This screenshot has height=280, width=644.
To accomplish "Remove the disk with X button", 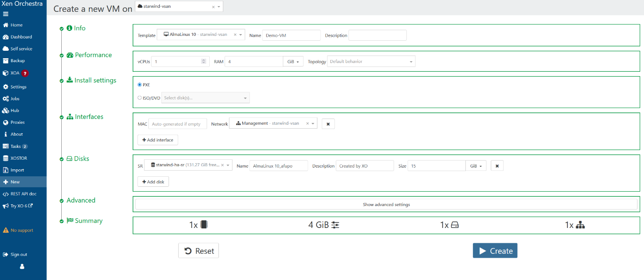I will pyautogui.click(x=497, y=166).
